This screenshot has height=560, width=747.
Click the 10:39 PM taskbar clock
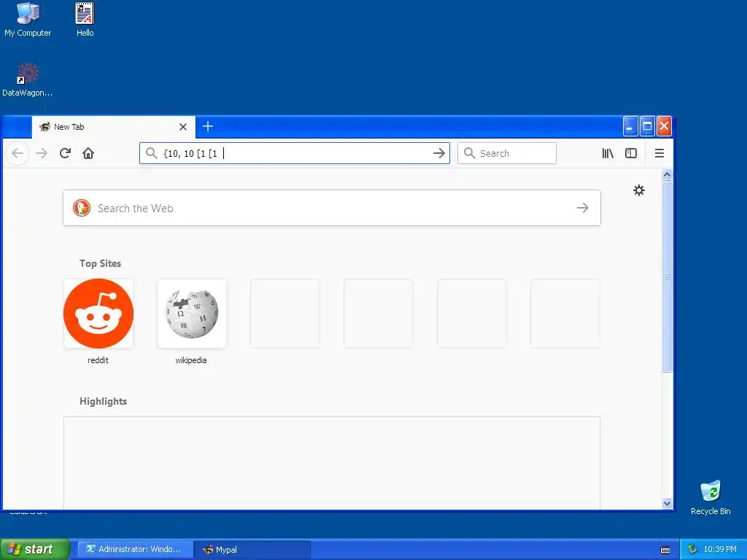720,550
